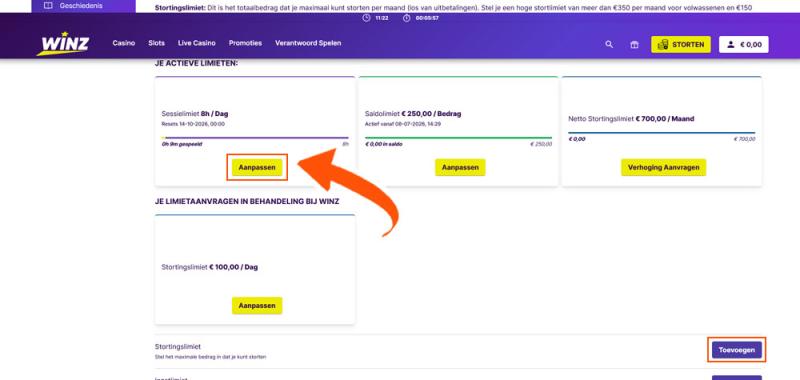Open account balance € 0,00 button

click(x=744, y=44)
